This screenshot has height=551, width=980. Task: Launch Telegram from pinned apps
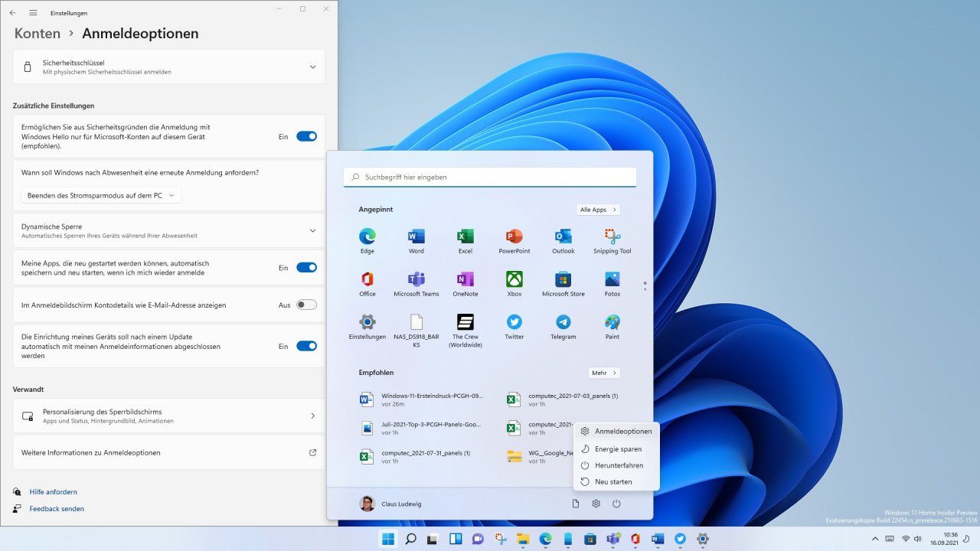coord(563,326)
